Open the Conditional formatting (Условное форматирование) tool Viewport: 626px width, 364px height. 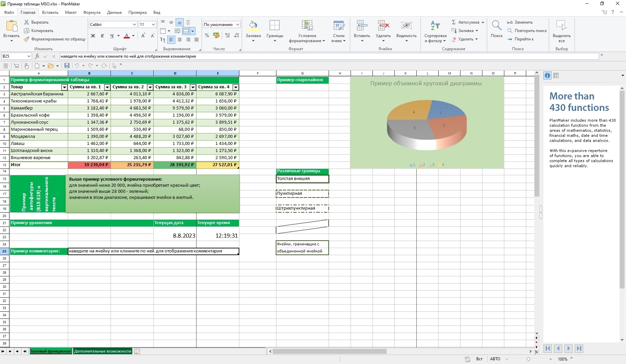coord(307,26)
